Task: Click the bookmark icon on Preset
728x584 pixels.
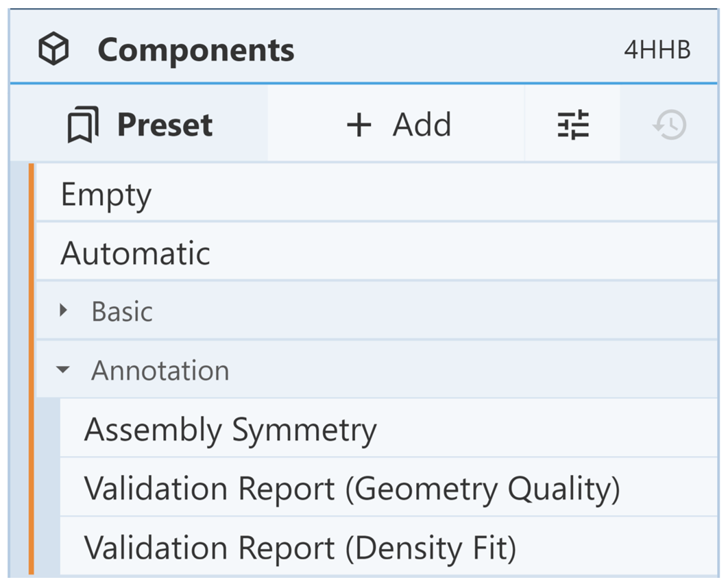Action: [x=83, y=125]
